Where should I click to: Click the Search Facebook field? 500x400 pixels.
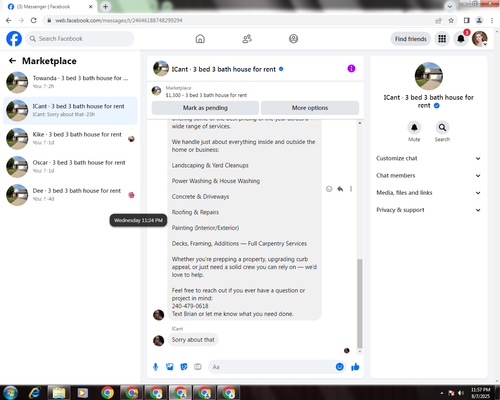pyautogui.click(x=80, y=39)
